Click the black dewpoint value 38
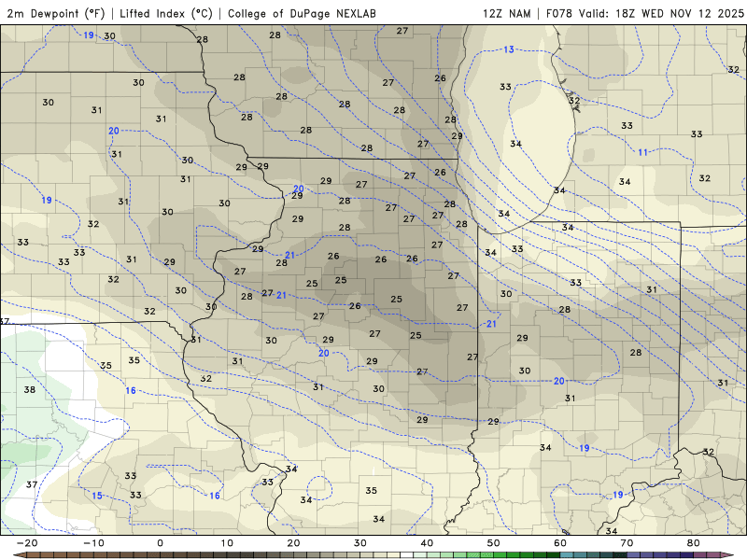747x560 pixels. pyautogui.click(x=30, y=389)
